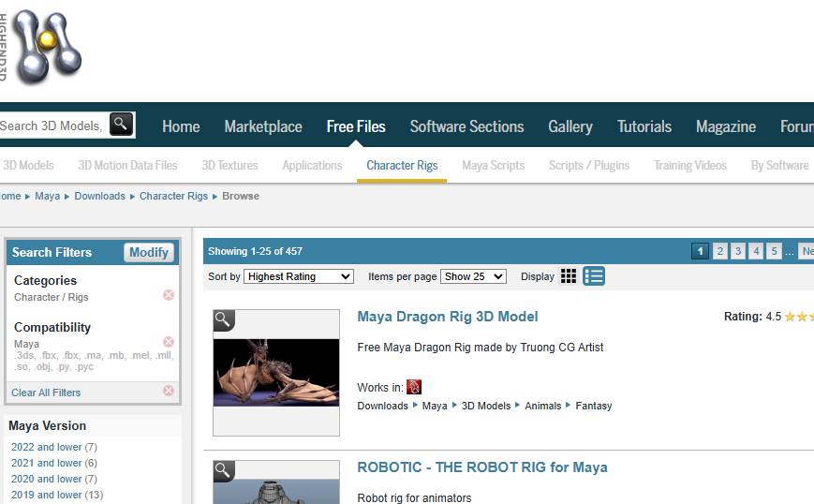814x504 pixels.
Task: Remove the Character / Rigs category filter
Action: (x=169, y=295)
